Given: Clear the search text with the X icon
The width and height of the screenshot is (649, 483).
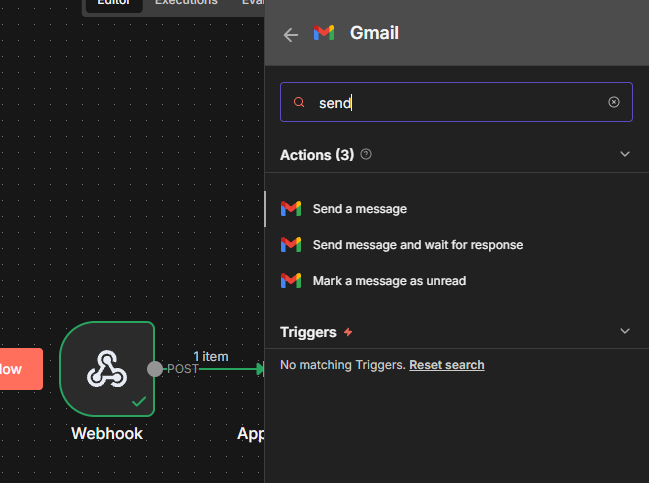Looking at the screenshot, I should click(614, 102).
